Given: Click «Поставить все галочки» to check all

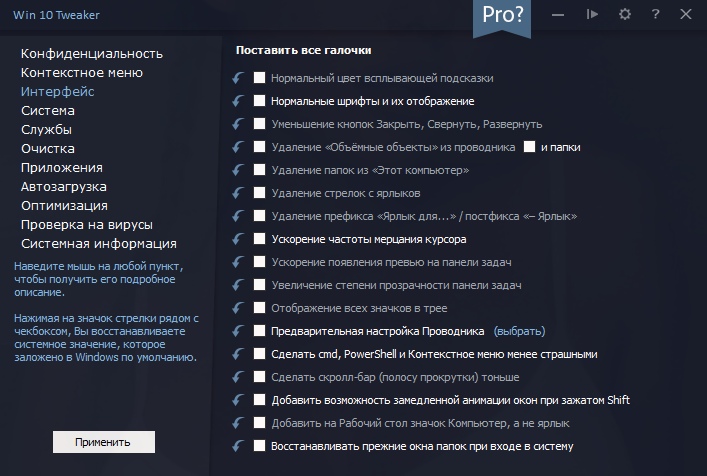Looking at the screenshot, I should click(304, 50).
